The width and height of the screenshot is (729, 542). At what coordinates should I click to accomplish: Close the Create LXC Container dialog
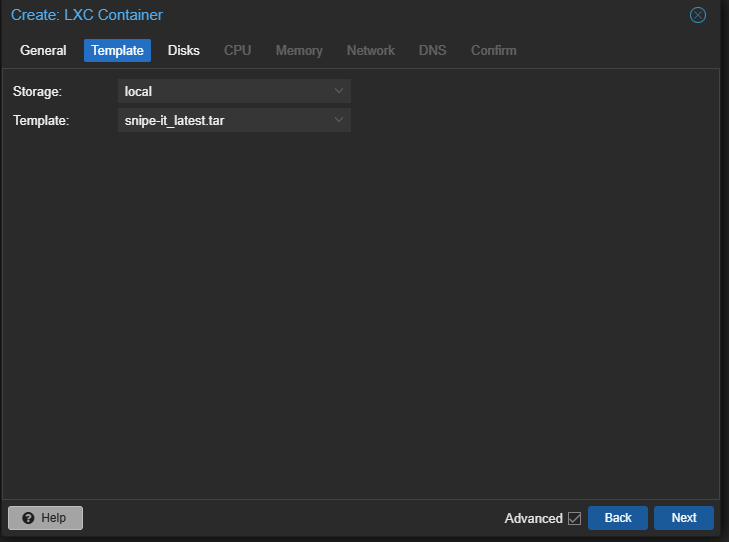click(x=698, y=15)
